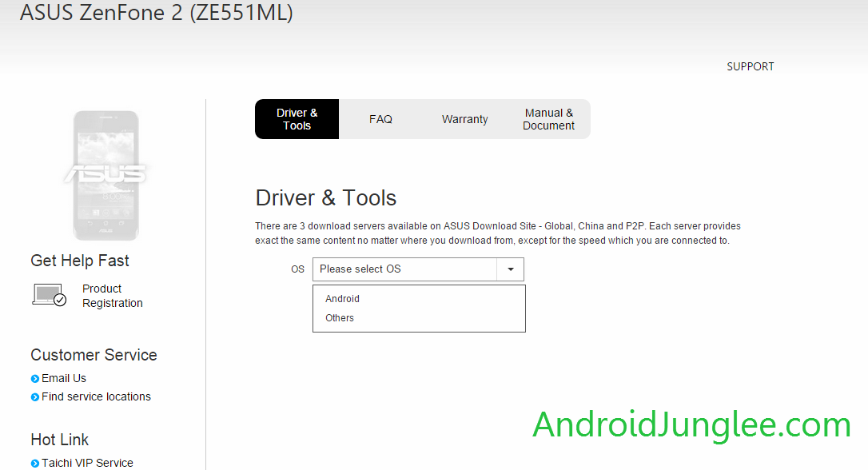This screenshot has width=868, height=470.
Task: Click the Customer Service heading
Action: pos(94,355)
